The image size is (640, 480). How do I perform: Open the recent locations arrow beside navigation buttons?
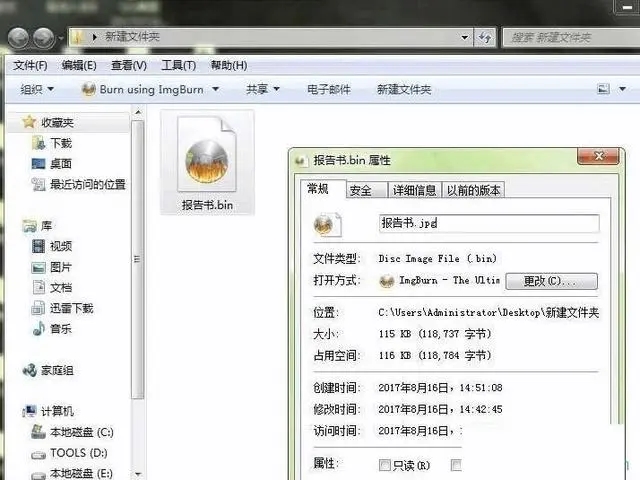pos(60,38)
